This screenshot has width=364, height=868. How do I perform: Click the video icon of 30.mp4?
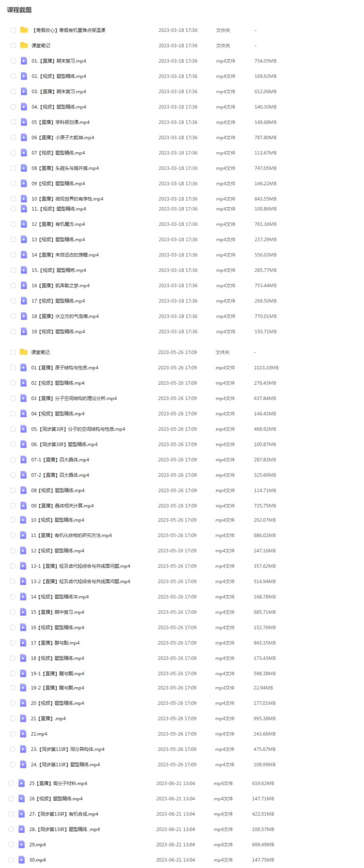coord(21,859)
